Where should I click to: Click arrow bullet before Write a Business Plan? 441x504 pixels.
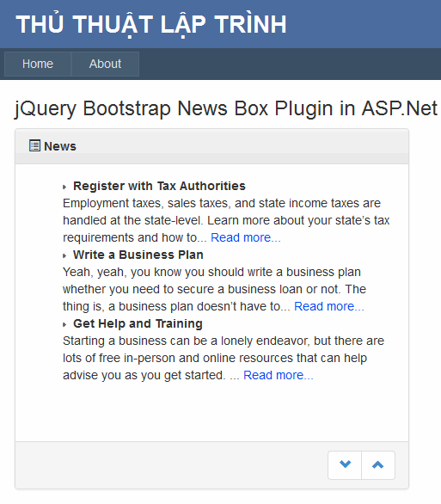64,255
